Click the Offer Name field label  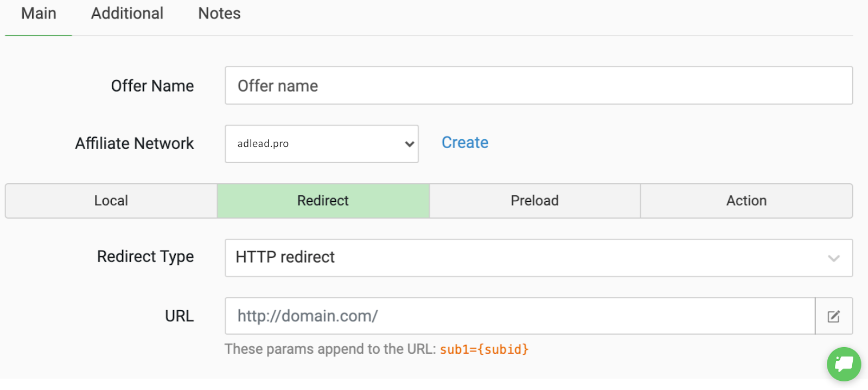point(152,86)
